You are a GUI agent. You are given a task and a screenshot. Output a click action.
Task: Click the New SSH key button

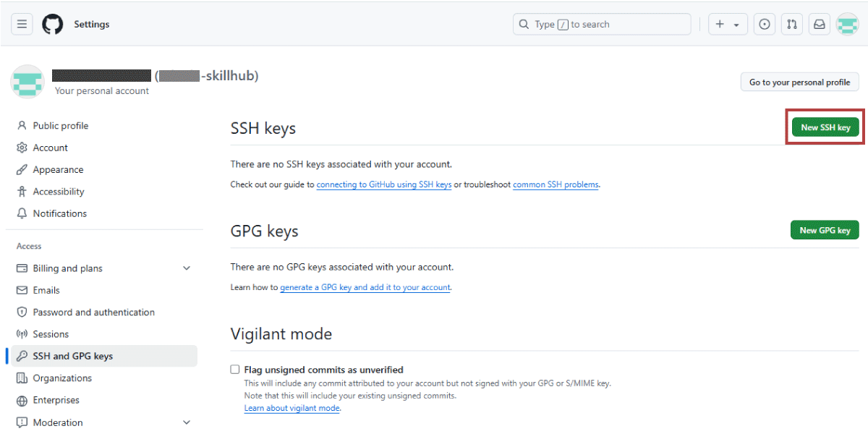coord(825,127)
